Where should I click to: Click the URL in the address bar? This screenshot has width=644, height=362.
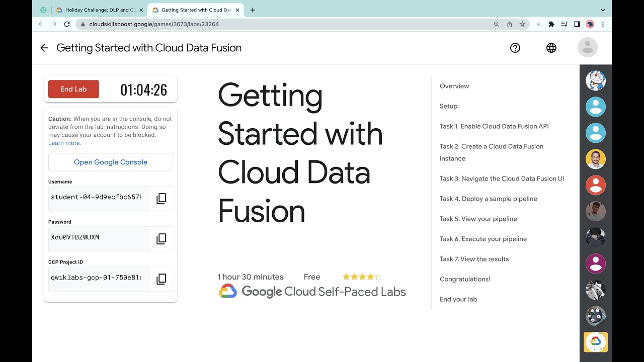click(x=154, y=24)
